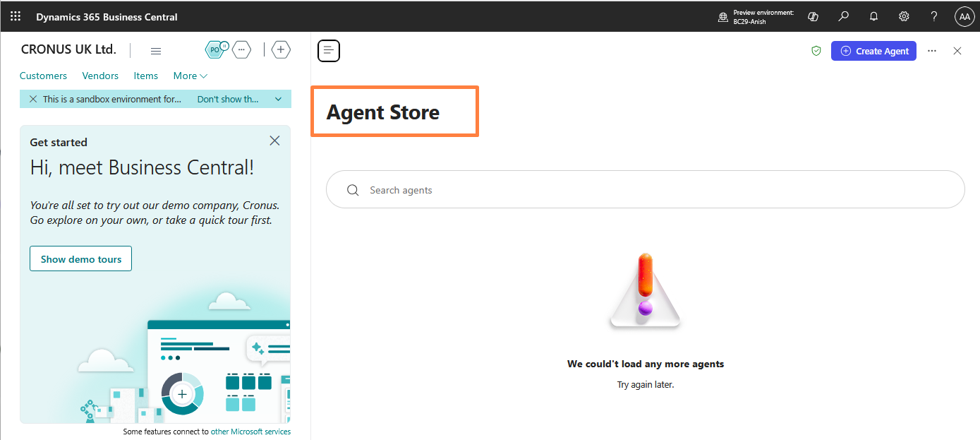The height and width of the screenshot is (440, 980).
Task: Click the CRONUS UK Ltd. company name
Action: pos(68,49)
